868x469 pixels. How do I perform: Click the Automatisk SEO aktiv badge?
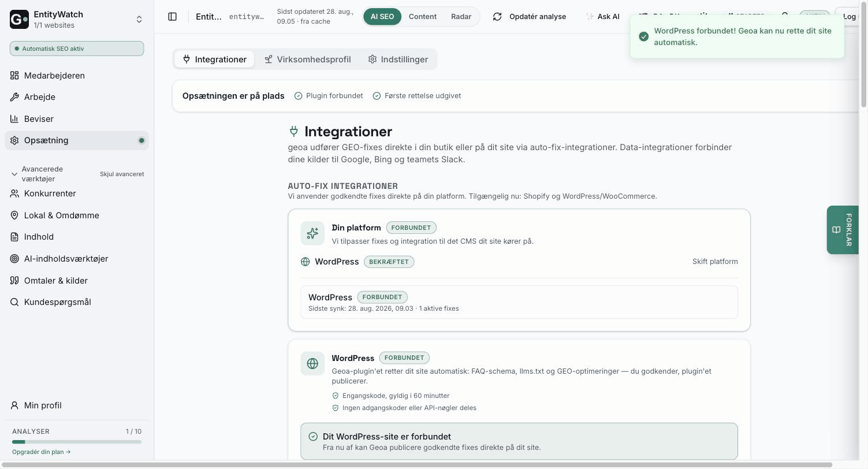[x=77, y=49]
